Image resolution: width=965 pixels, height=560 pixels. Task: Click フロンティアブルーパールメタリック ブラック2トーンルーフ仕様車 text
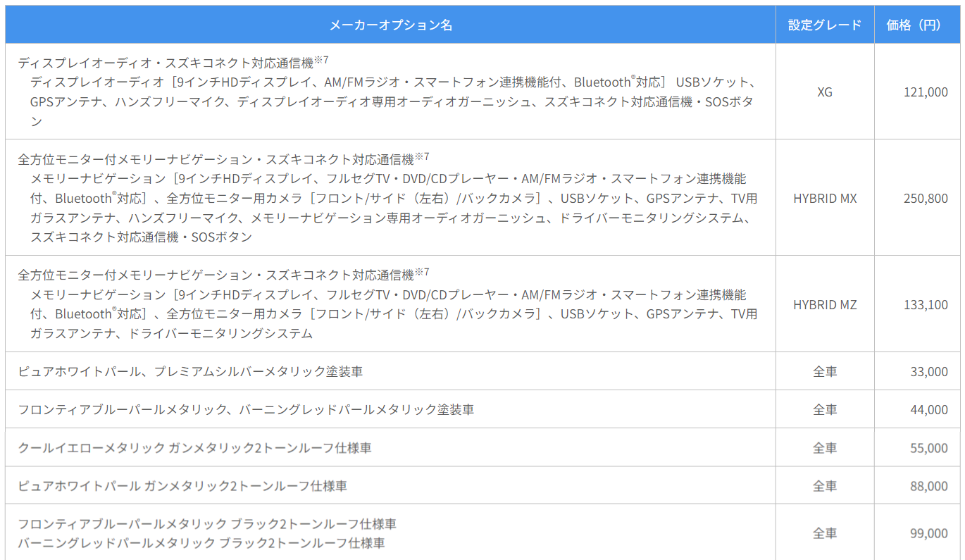(x=207, y=524)
